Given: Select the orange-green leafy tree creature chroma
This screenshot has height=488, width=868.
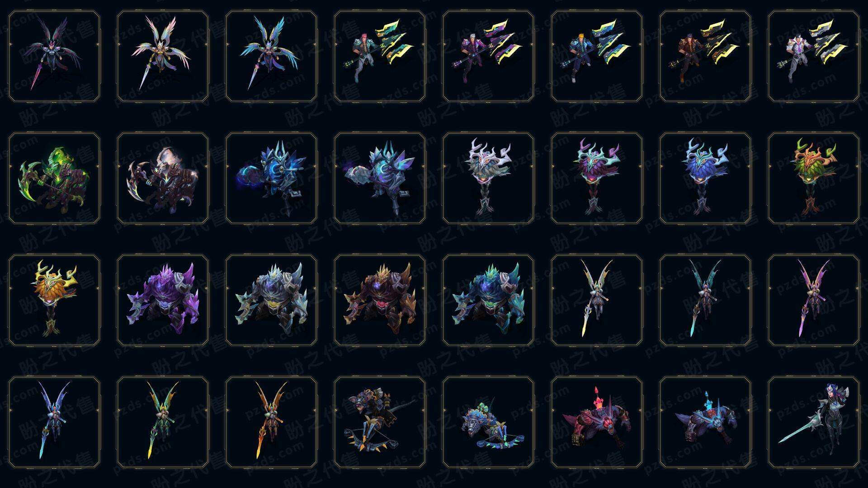Looking at the screenshot, I should [x=814, y=178].
